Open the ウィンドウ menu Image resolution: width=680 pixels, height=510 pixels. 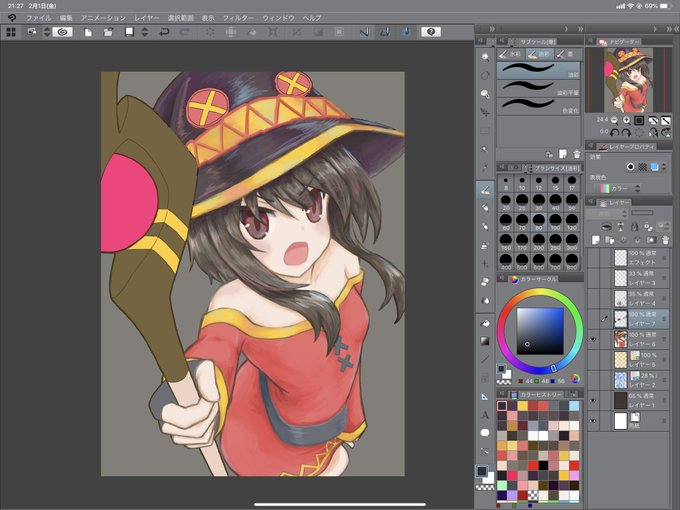click(x=278, y=18)
